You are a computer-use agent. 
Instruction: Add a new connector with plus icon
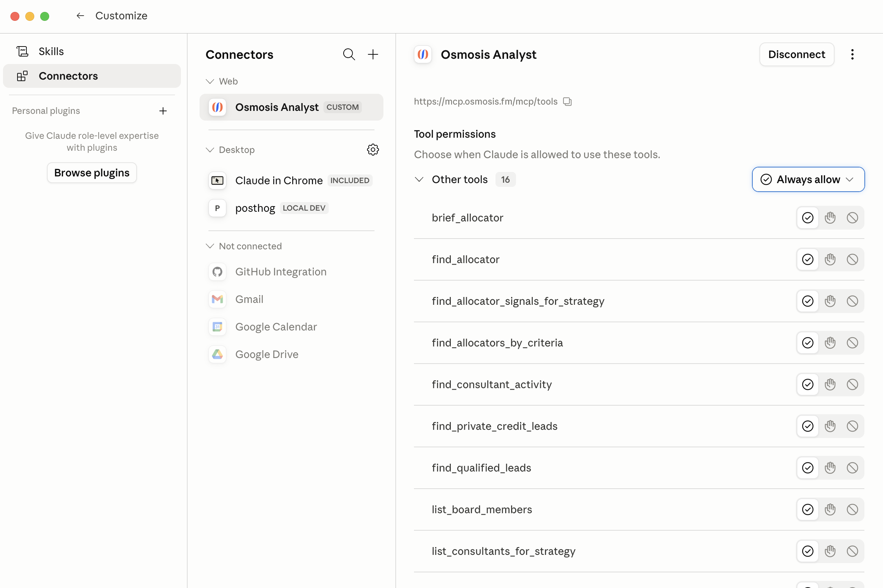coord(373,54)
